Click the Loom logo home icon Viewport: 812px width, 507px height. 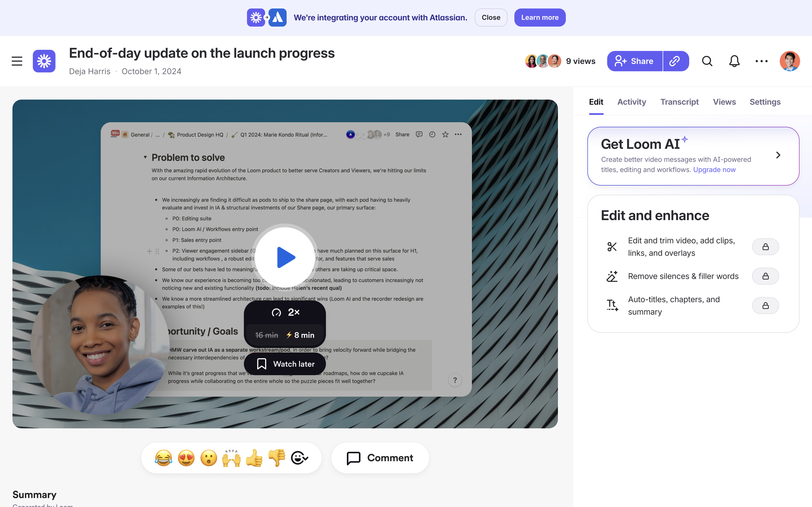point(44,61)
